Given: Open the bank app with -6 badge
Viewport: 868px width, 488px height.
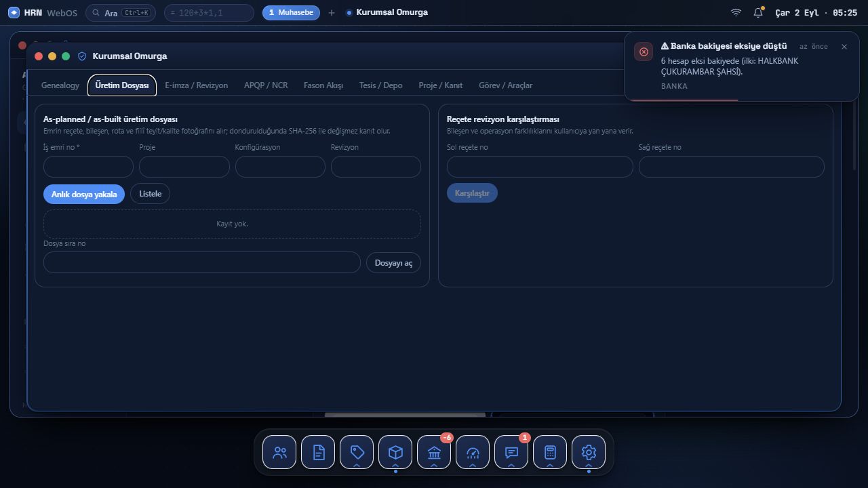Looking at the screenshot, I should [434, 452].
